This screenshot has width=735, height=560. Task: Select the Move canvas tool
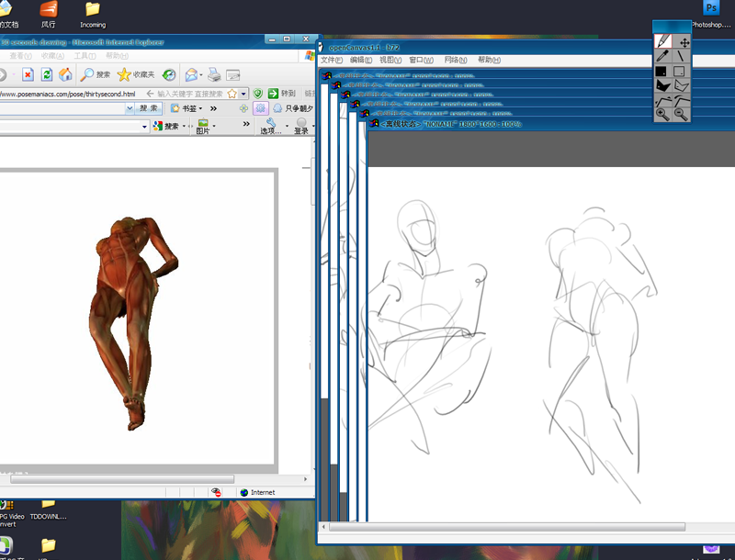tap(682, 41)
